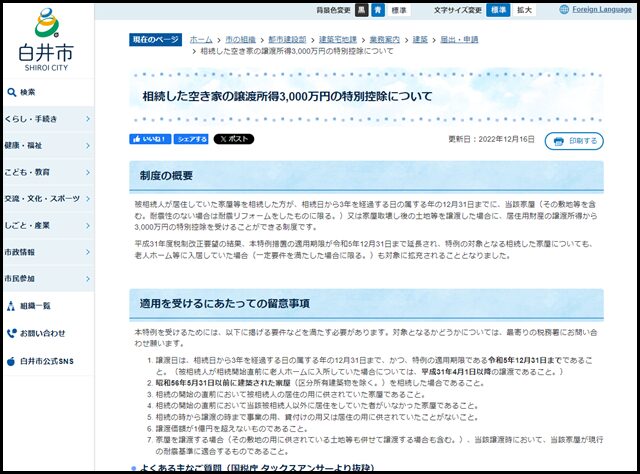Click the 現在のページ label

pyautogui.click(x=156, y=40)
